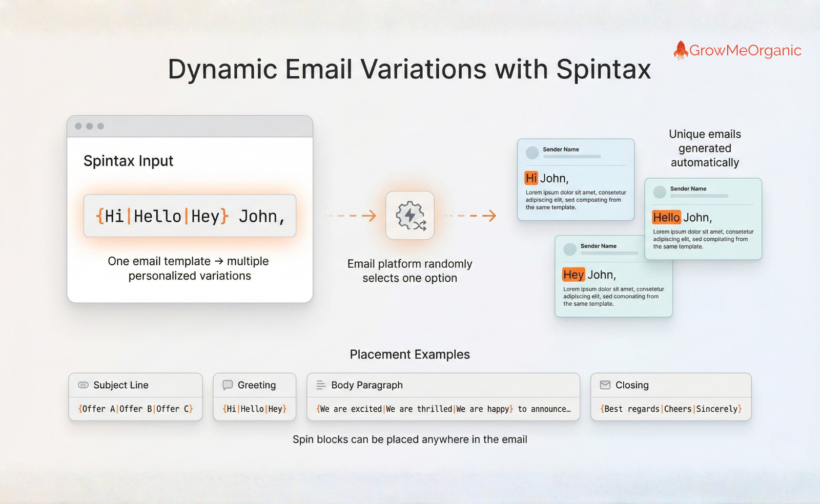The width and height of the screenshot is (820, 504).
Task: Click the tag icon next to Subject Line
Action: (82, 385)
